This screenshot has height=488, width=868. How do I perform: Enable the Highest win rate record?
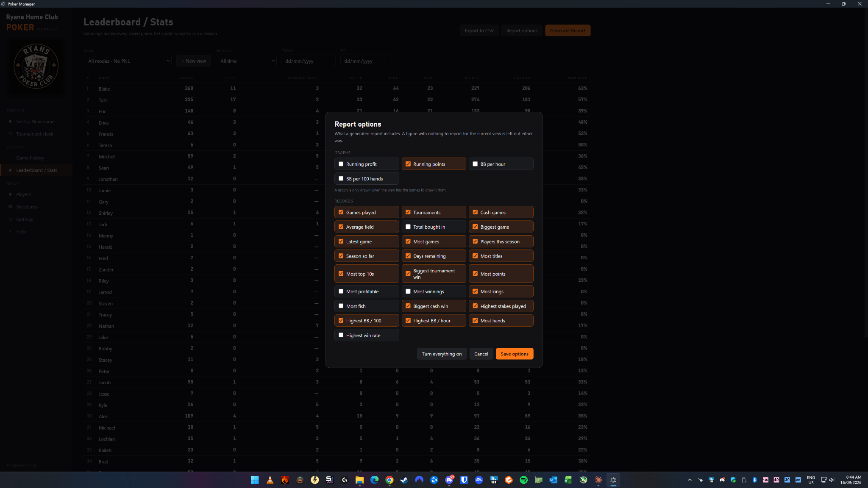tap(341, 335)
